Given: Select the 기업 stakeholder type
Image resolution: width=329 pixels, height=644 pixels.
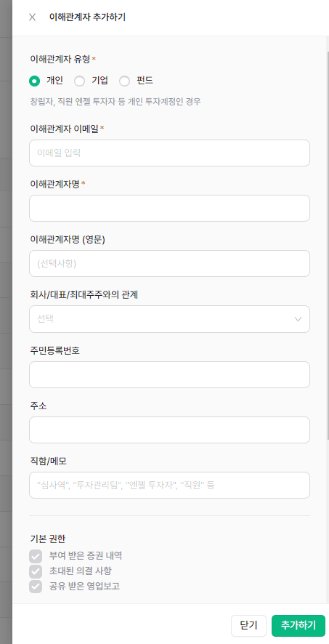Looking at the screenshot, I should coord(79,81).
